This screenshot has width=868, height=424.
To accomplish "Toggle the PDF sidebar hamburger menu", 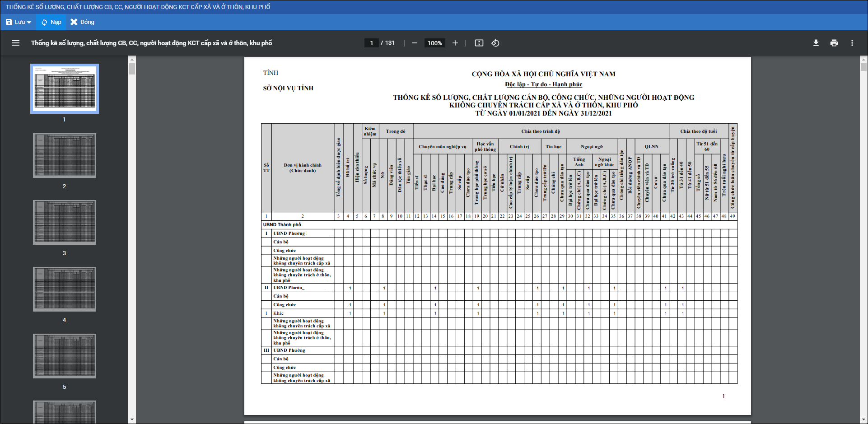I will (16, 43).
